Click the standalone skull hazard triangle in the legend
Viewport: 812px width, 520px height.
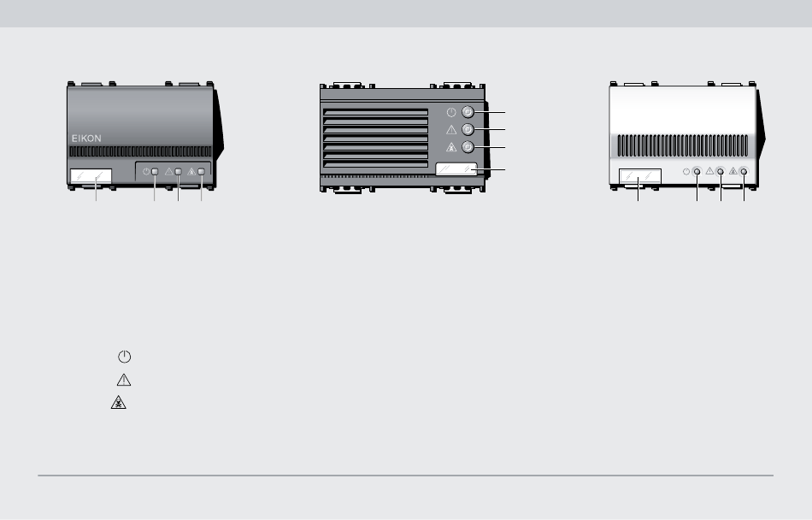(119, 403)
